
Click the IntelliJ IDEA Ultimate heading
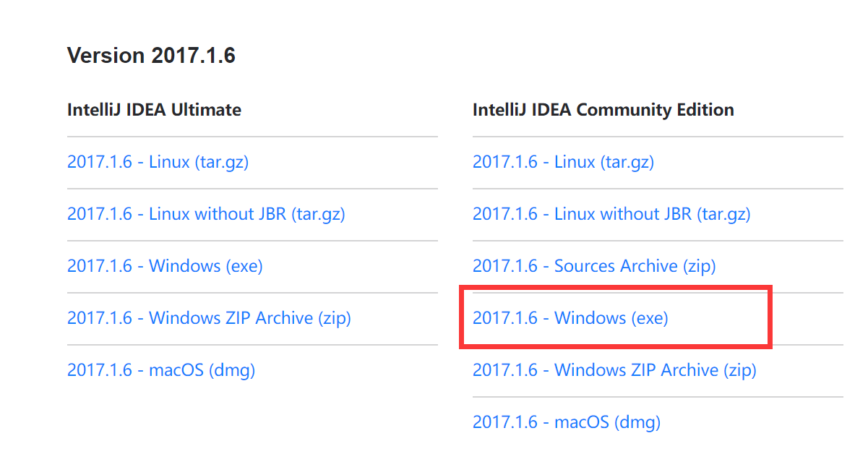tap(154, 110)
